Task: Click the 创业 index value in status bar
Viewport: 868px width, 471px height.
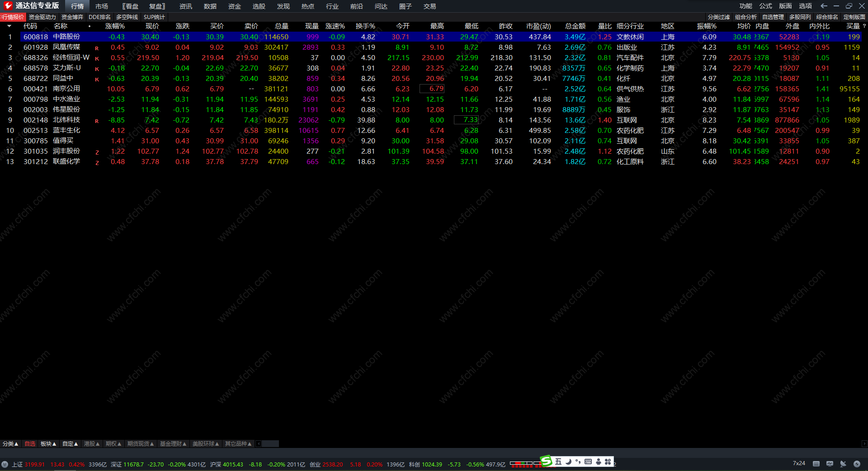Action: tap(333, 464)
